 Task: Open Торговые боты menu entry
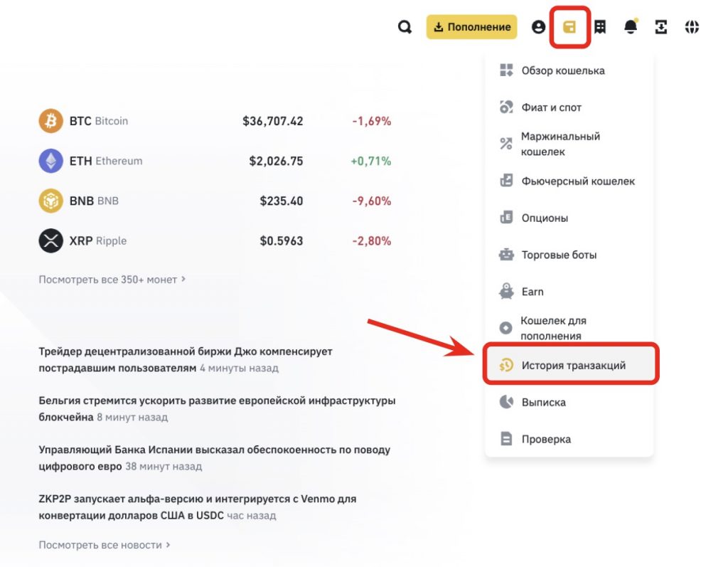click(569, 255)
